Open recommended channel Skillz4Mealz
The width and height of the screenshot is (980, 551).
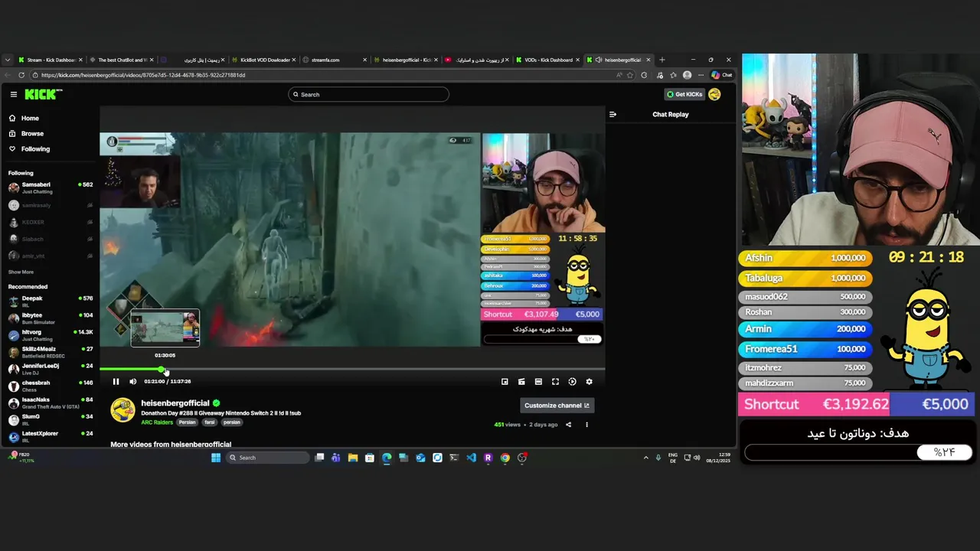[x=51, y=351]
